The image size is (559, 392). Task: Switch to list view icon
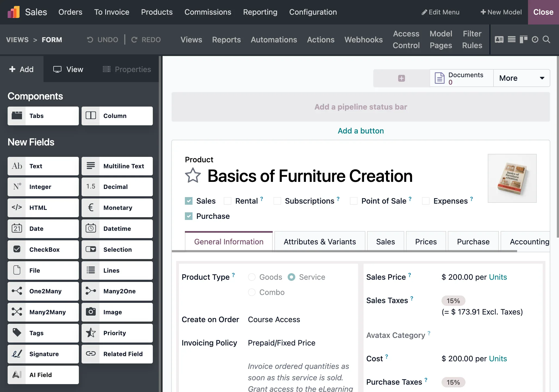(x=511, y=40)
